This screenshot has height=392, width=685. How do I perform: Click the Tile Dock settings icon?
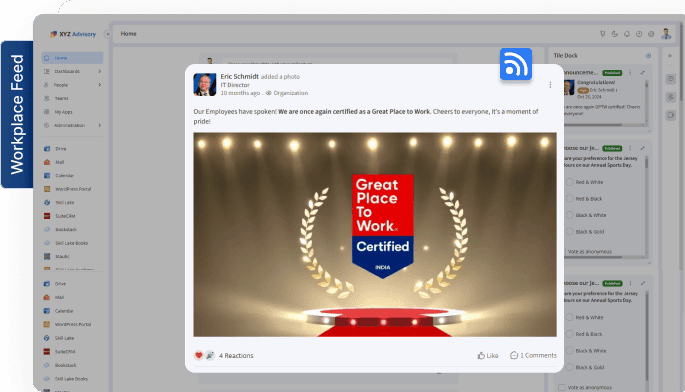[x=648, y=56]
